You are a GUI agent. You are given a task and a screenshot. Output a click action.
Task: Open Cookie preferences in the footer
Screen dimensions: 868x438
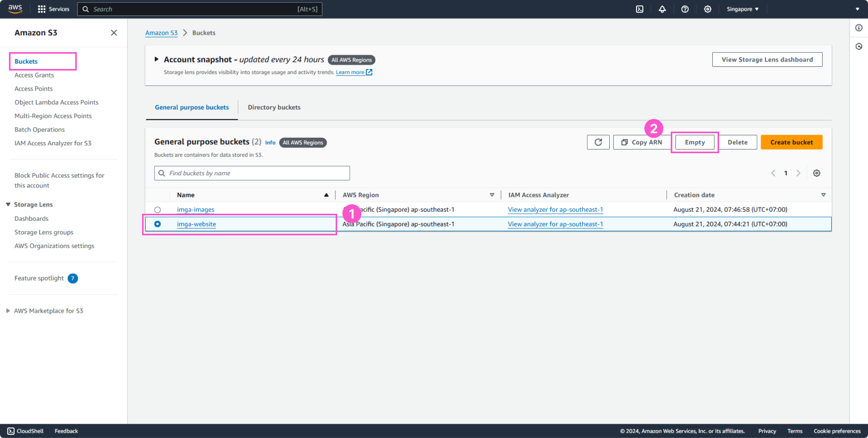click(837, 431)
